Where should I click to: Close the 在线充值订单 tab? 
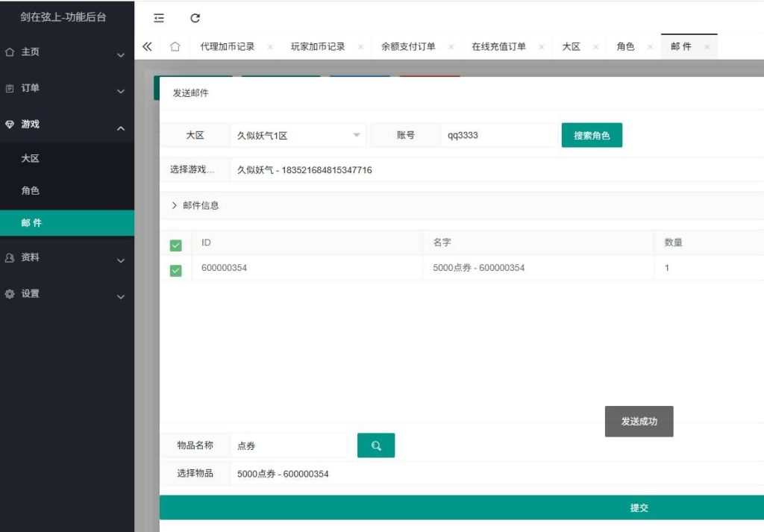coord(542,47)
